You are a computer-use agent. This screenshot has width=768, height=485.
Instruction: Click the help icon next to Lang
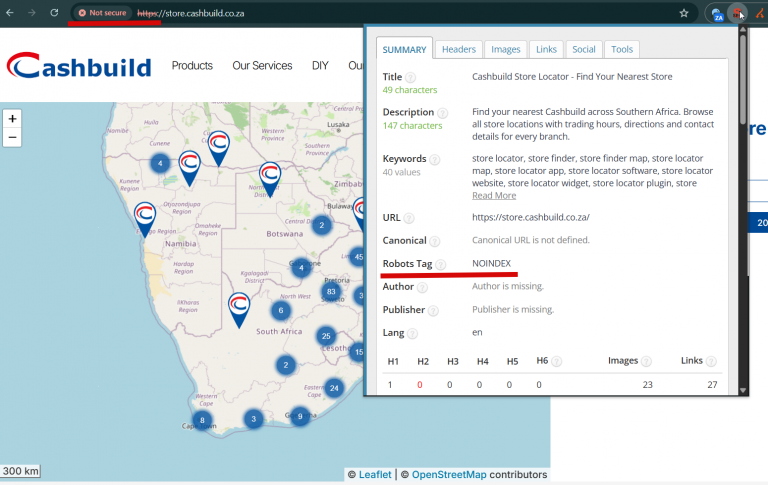point(412,334)
